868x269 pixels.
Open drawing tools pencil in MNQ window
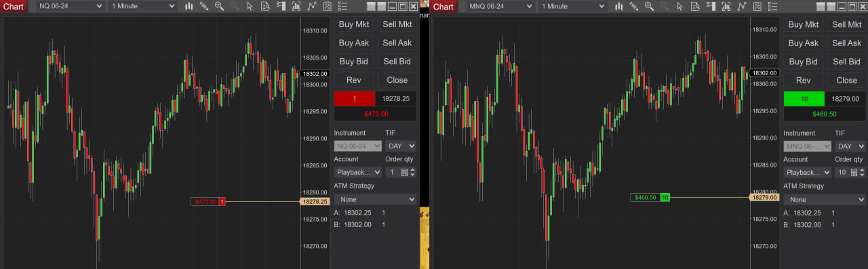point(634,6)
